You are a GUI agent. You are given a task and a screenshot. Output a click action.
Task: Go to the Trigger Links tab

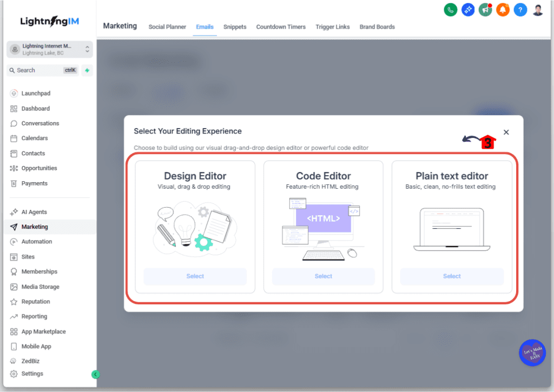(332, 27)
